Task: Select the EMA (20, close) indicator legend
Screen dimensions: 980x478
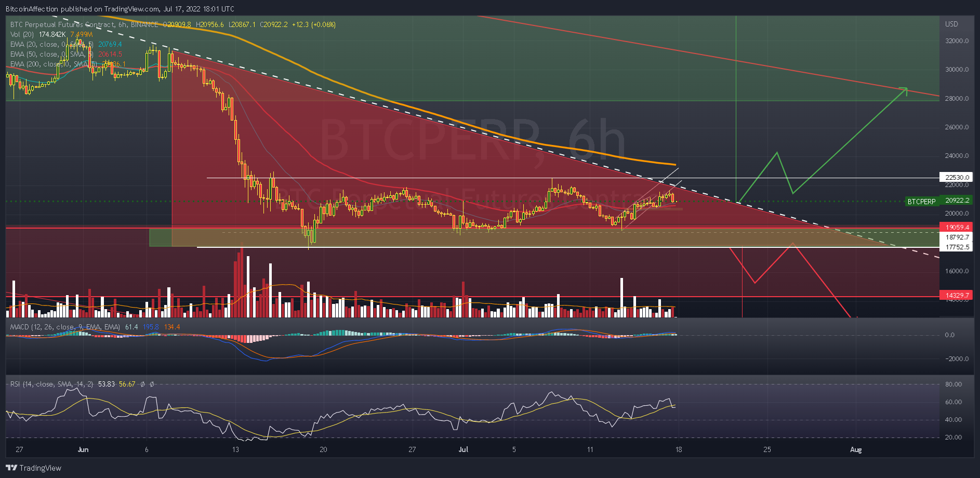Action: click(x=52, y=44)
